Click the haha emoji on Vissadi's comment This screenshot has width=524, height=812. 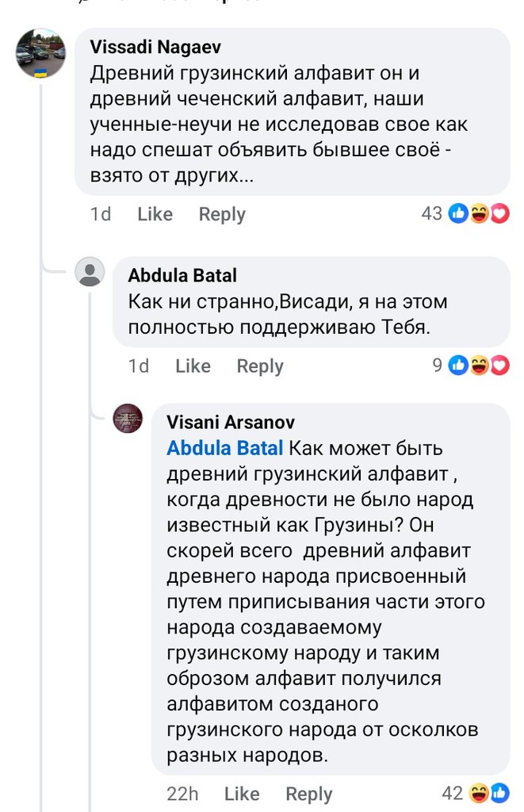pos(479,213)
